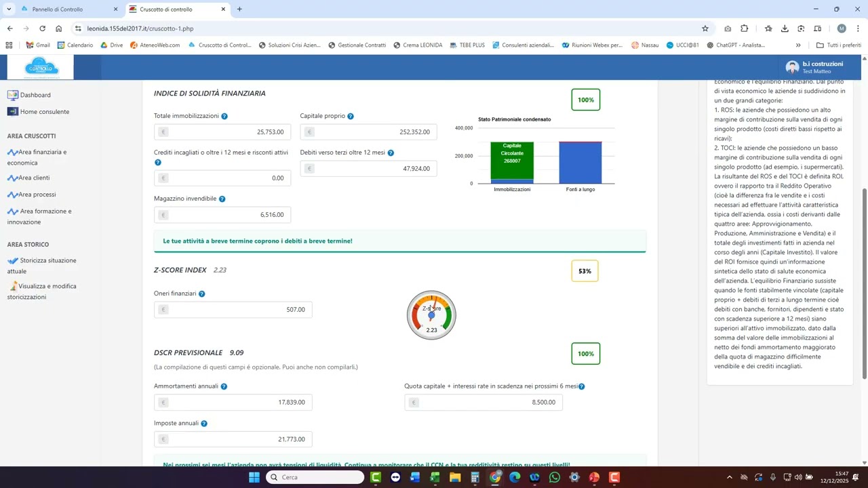Show hidden system tray icons

tap(730, 478)
